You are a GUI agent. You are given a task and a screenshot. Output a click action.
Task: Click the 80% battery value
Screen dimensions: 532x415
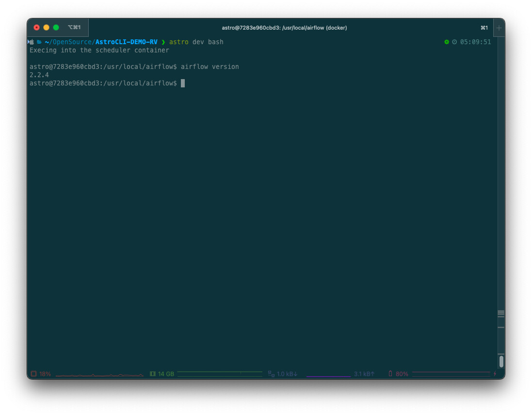click(x=402, y=374)
